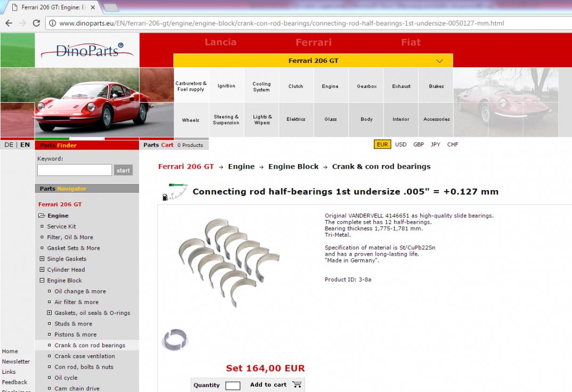572x392 pixels.
Task: Click Ferrari 206 GT breadcrumb link
Action: 186,167
